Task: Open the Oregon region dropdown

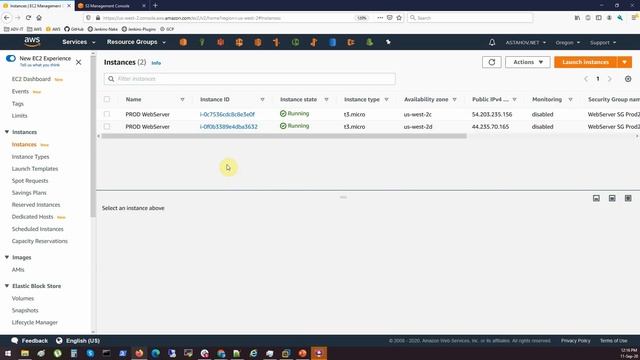Action: point(567,42)
